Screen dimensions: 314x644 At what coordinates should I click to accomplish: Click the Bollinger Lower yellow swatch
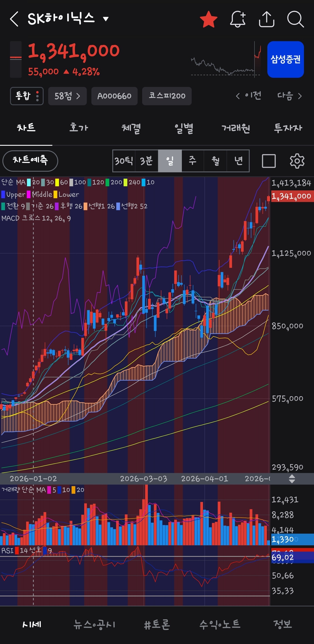[55, 194]
